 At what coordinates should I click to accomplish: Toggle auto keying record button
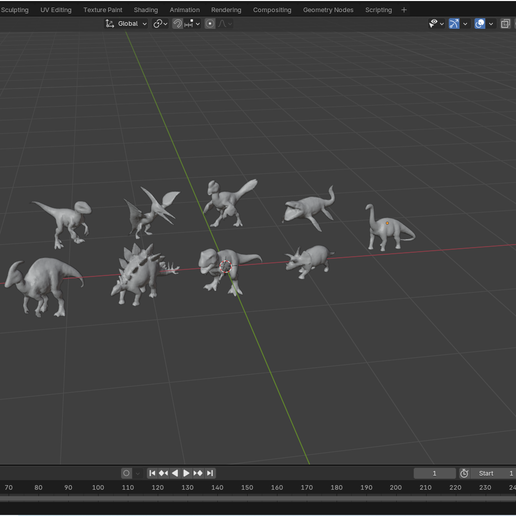click(126, 473)
